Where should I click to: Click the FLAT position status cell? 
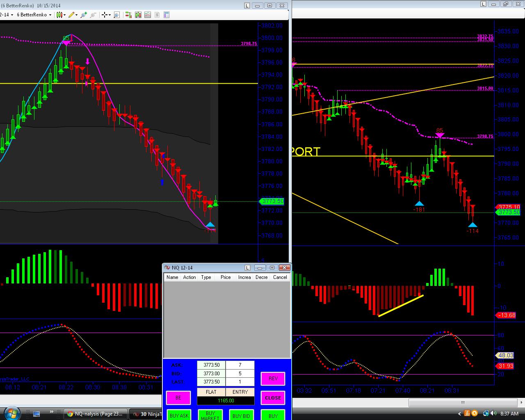tap(211, 392)
